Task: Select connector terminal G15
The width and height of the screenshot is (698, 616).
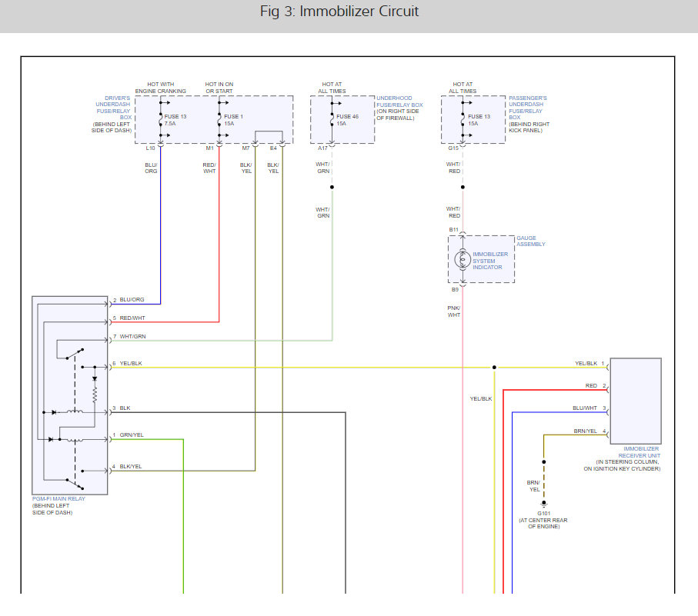Action: (x=454, y=148)
